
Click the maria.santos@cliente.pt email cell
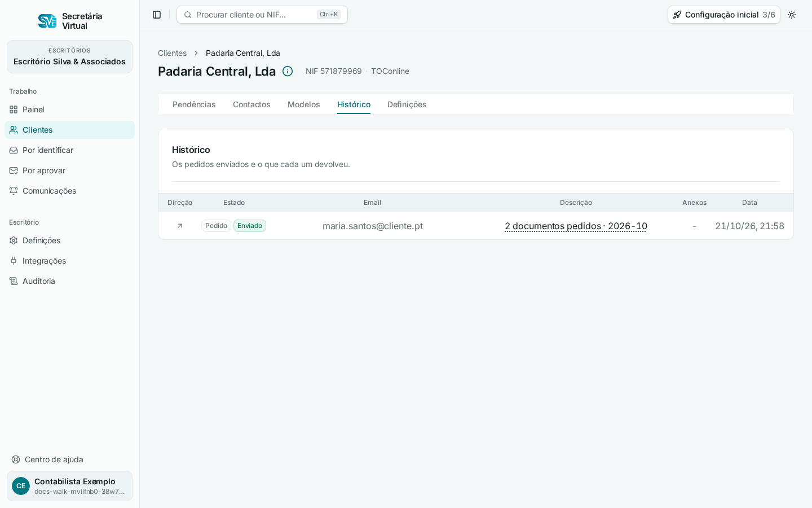coord(373,226)
